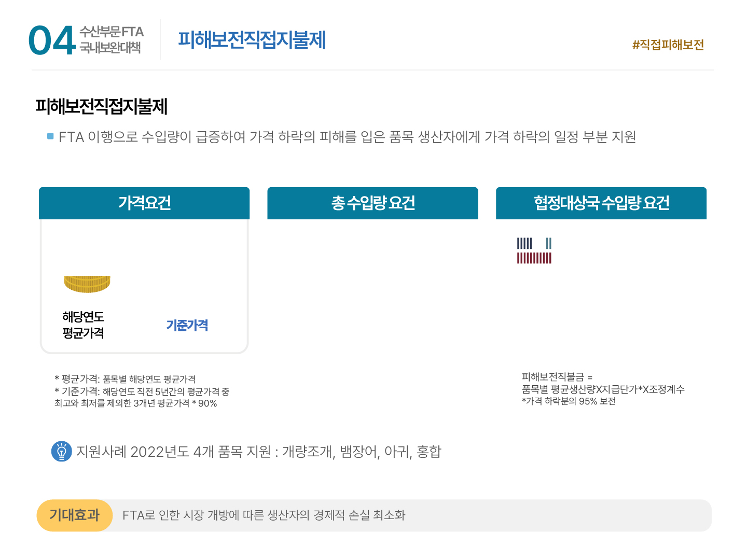The image size is (747, 560).
Task: Click the #직접피해보전 hashtag
Action: [668, 45]
